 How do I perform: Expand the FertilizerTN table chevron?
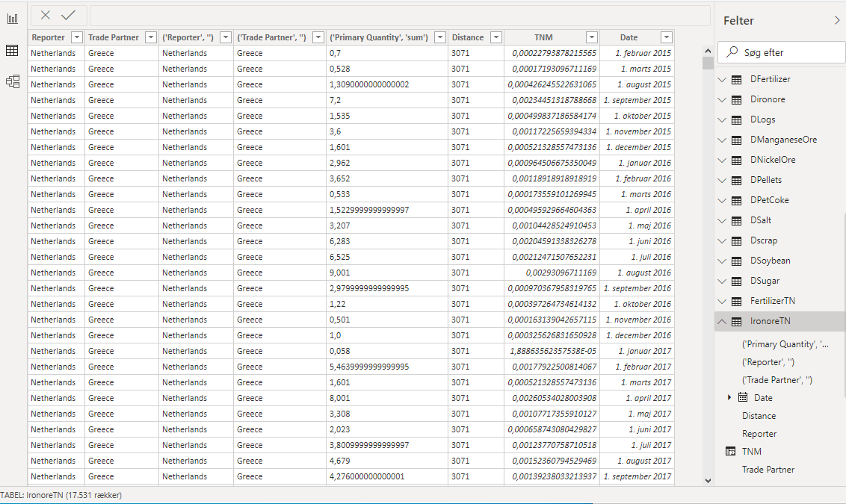click(x=722, y=302)
